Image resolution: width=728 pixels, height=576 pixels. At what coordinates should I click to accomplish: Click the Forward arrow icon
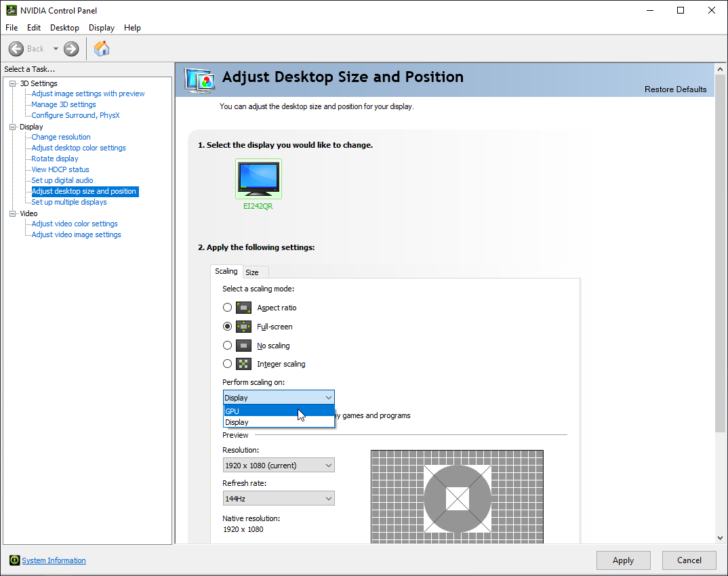71,49
